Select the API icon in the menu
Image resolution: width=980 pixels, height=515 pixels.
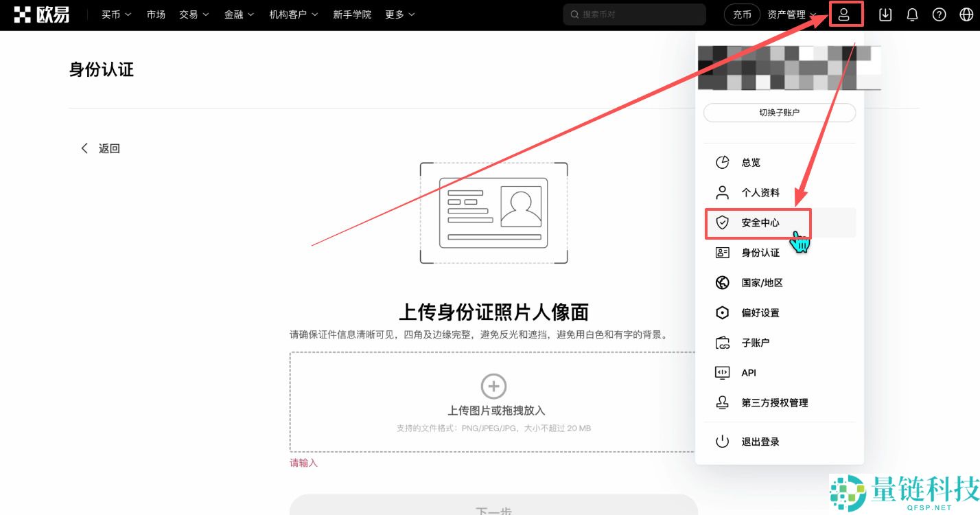tap(722, 372)
